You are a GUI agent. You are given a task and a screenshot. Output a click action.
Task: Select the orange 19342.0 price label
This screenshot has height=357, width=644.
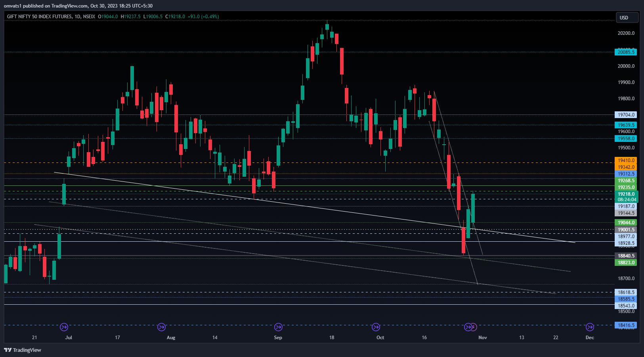[626, 167]
